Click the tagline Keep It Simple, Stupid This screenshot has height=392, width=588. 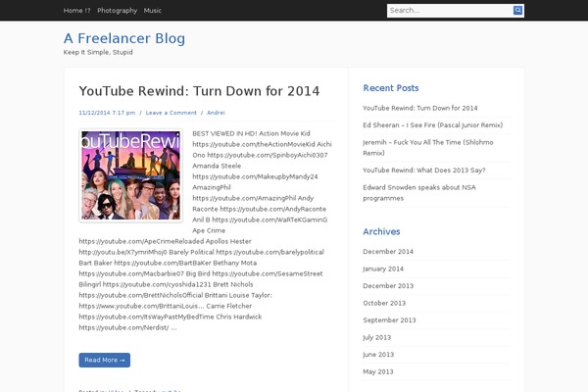tap(98, 52)
